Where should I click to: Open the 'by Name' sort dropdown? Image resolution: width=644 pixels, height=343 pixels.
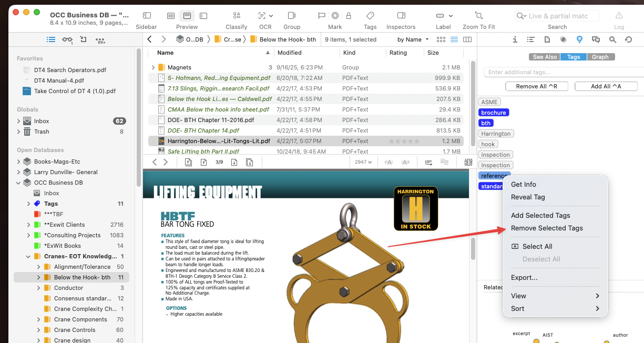413,39
